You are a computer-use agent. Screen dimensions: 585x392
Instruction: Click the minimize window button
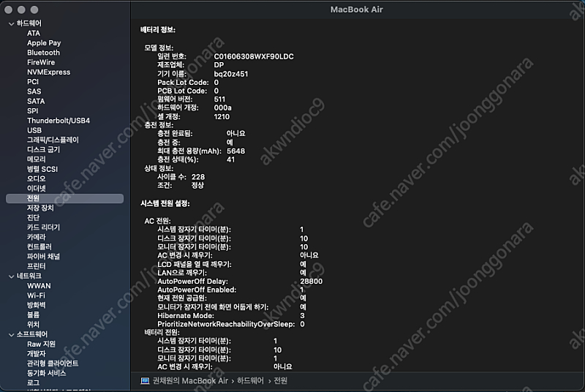[x=21, y=10]
